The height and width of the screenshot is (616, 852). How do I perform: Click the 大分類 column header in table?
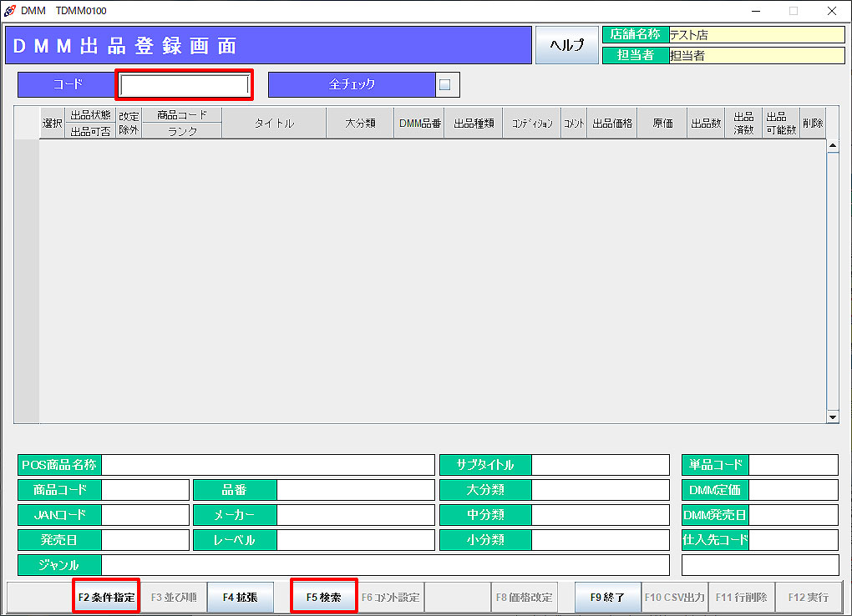pos(360,123)
